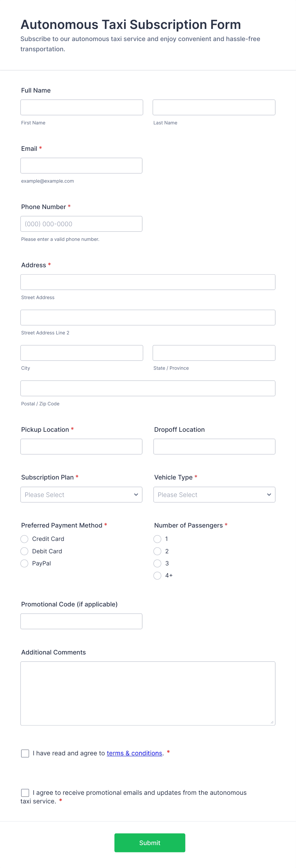
Task: Open the Subscription Plan dropdown
Action: 81,494
